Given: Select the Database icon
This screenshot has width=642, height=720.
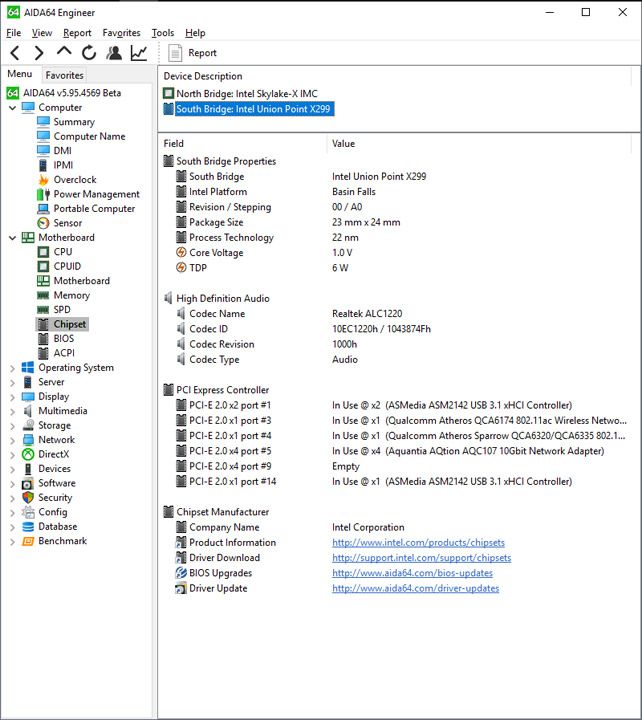Looking at the screenshot, I should [28, 527].
